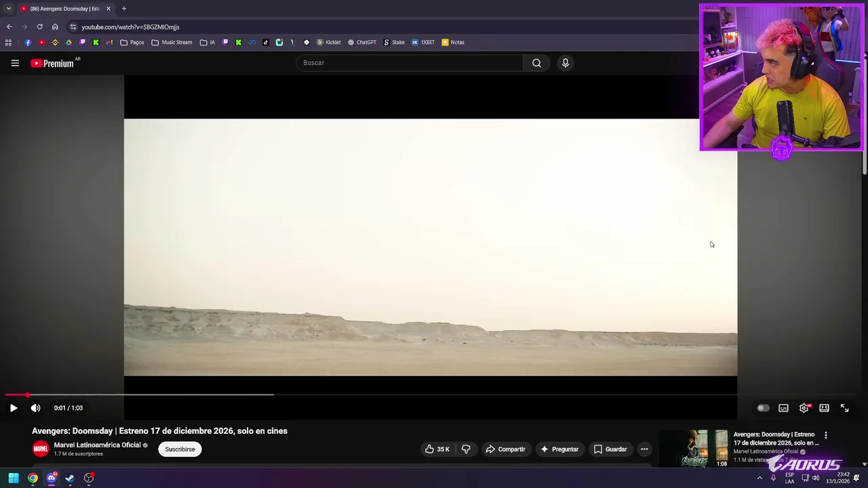The height and width of the screenshot is (488, 868).
Task: Open Steam from the taskbar
Action: point(70,478)
